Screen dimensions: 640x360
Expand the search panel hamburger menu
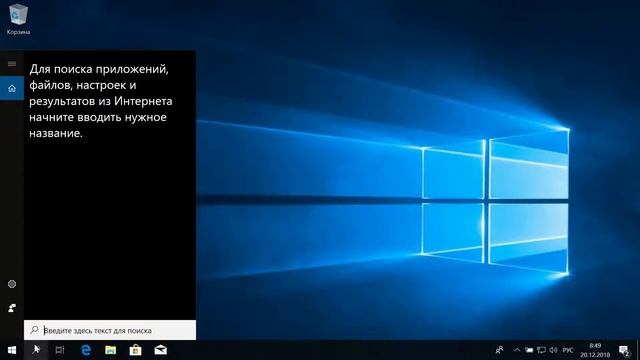pos(12,64)
